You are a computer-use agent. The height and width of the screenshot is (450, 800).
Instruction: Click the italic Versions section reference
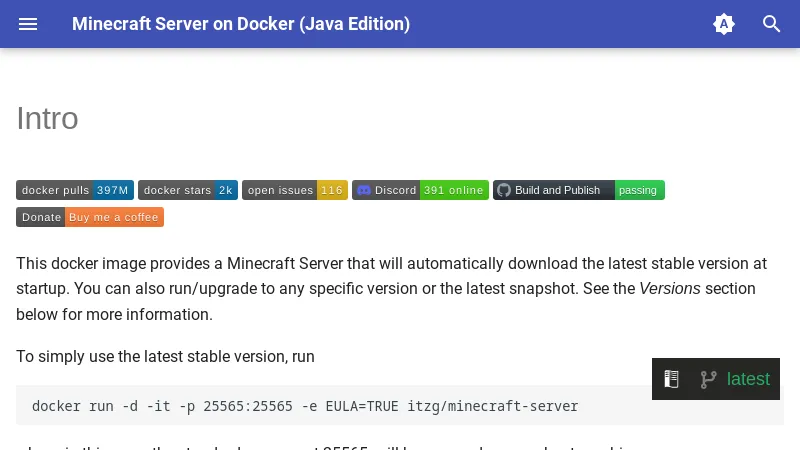(670, 289)
